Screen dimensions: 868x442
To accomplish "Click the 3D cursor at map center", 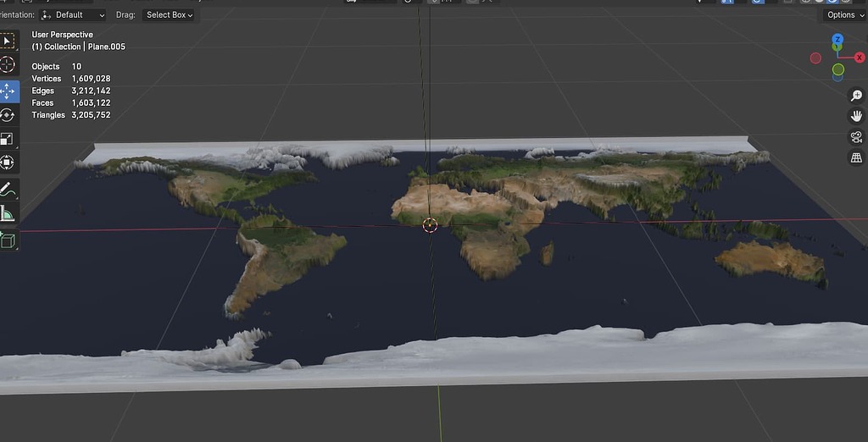I will tap(430, 225).
